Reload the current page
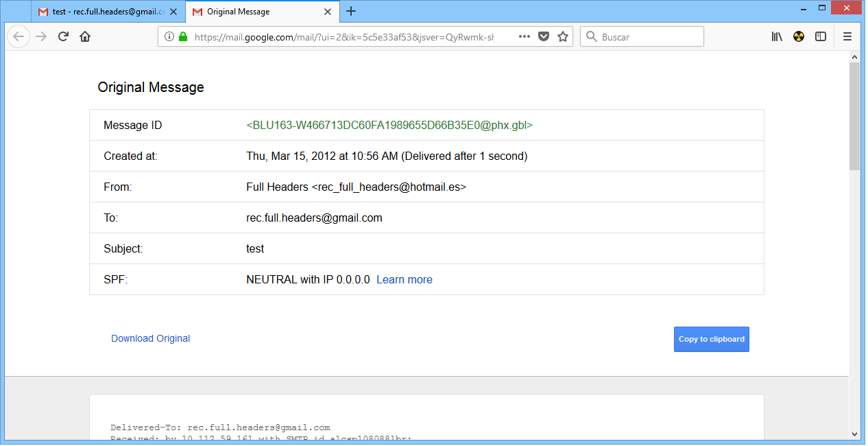 pyautogui.click(x=63, y=37)
